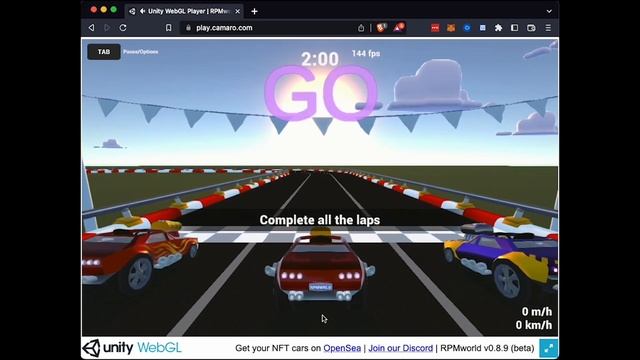This screenshot has height=360, width=640.
Task: Open Brave Shields lion icon
Action: point(382,27)
